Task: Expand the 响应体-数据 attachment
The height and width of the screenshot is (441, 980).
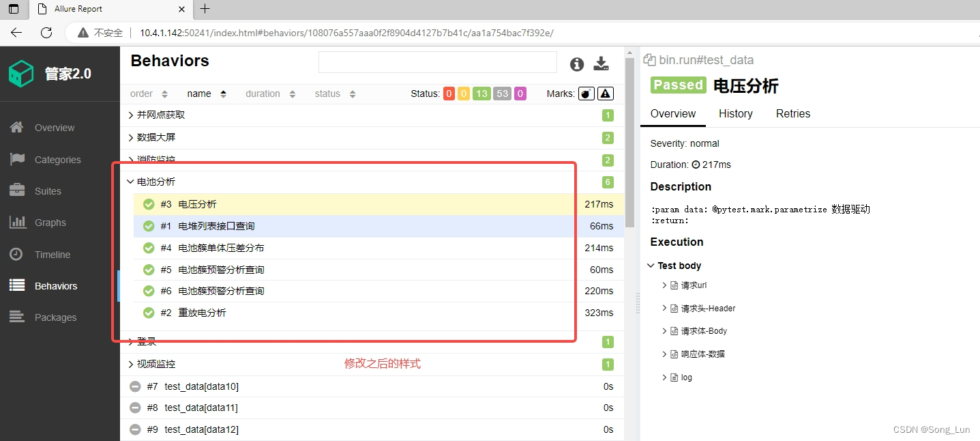Action: (x=693, y=354)
